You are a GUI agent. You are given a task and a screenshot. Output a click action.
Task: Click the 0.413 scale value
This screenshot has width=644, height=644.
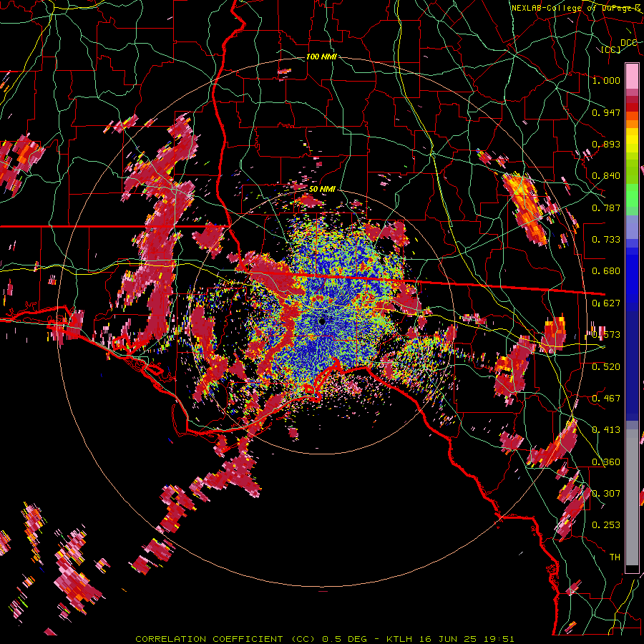pos(606,430)
